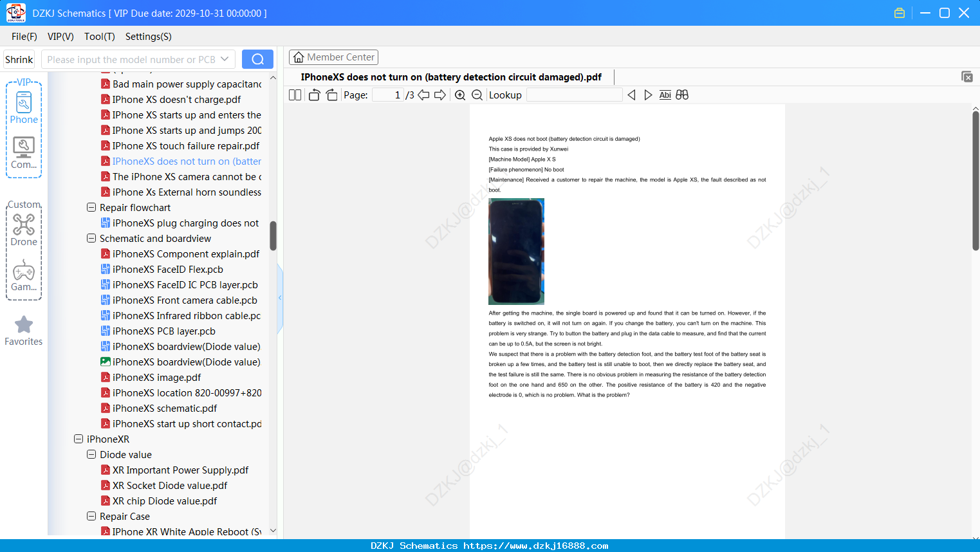Click the Shrink button
This screenshot has height=552, width=980.
click(x=19, y=59)
